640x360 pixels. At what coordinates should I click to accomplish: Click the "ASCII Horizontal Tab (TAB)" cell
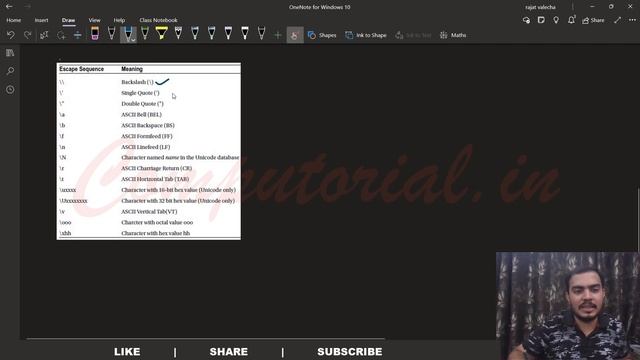(155, 179)
